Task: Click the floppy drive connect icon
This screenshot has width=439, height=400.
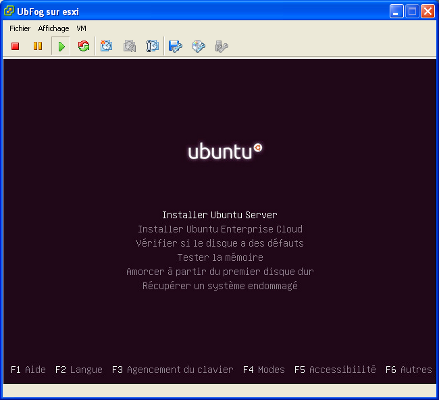Action: pyautogui.click(x=175, y=46)
